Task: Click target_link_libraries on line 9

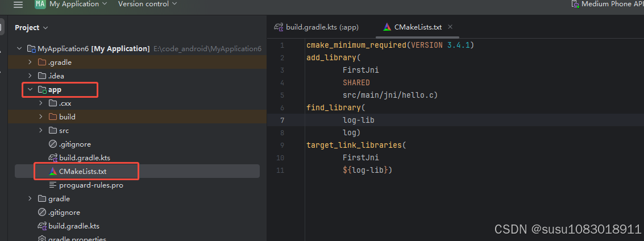Action: [x=354, y=146]
